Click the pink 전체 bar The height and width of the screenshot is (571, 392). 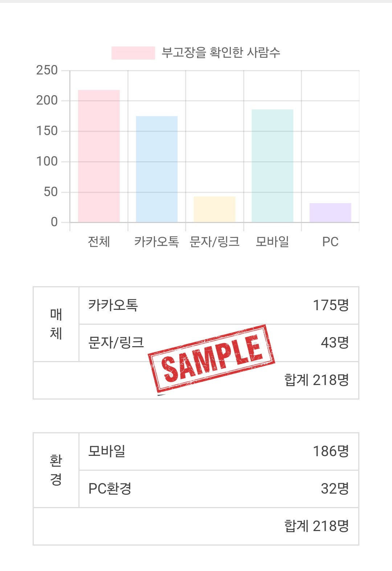pos(99,156)
